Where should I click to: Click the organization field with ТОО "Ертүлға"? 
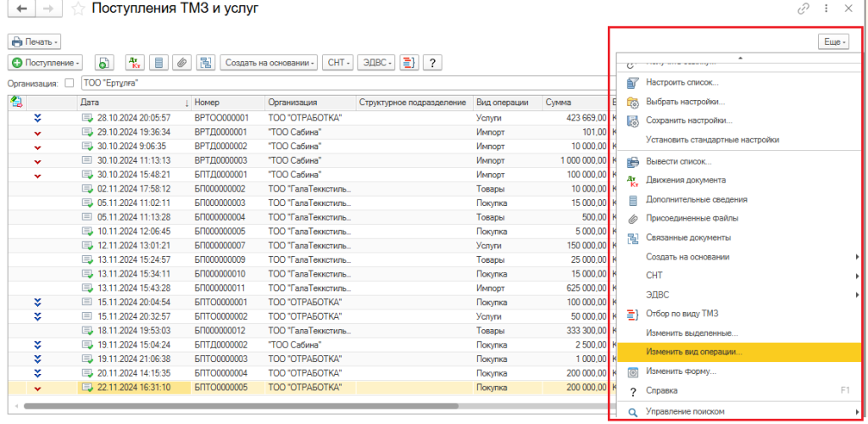coord(339,83)
